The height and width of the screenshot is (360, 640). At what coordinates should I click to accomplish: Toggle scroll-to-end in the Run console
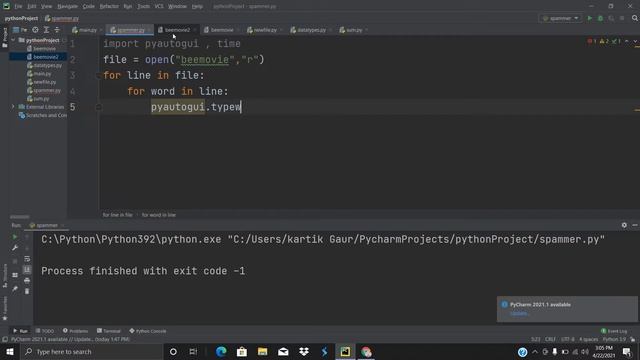click(x=27, y=269)
